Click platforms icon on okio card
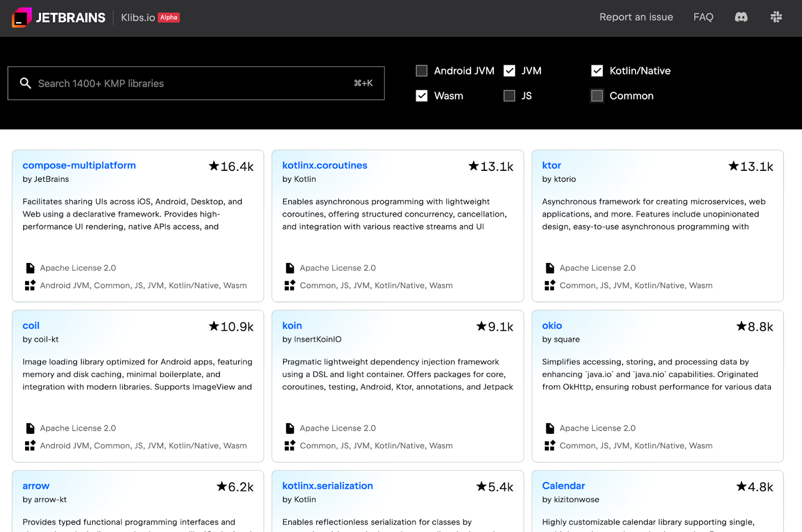Image resolution: width=802 pixels, height=532 pixels. pyautogui.click(x=550, y=446)
